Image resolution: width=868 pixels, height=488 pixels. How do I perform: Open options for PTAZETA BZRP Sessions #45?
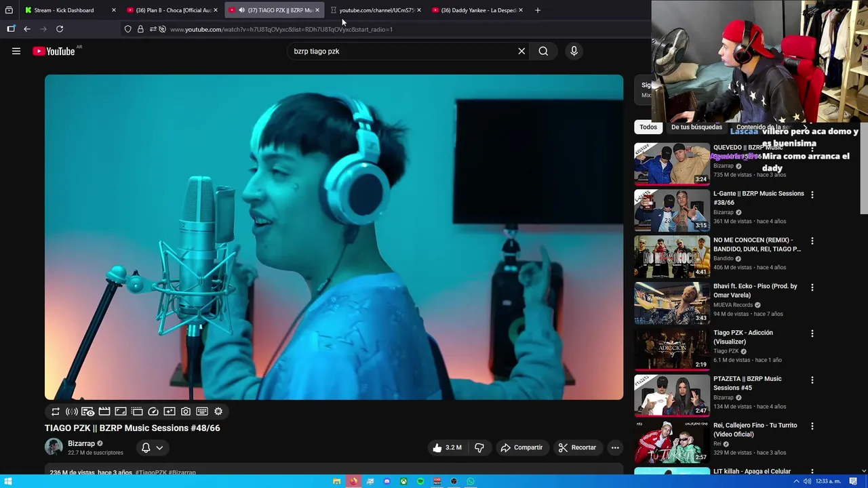pyautogui.click(x=812, y=380)
